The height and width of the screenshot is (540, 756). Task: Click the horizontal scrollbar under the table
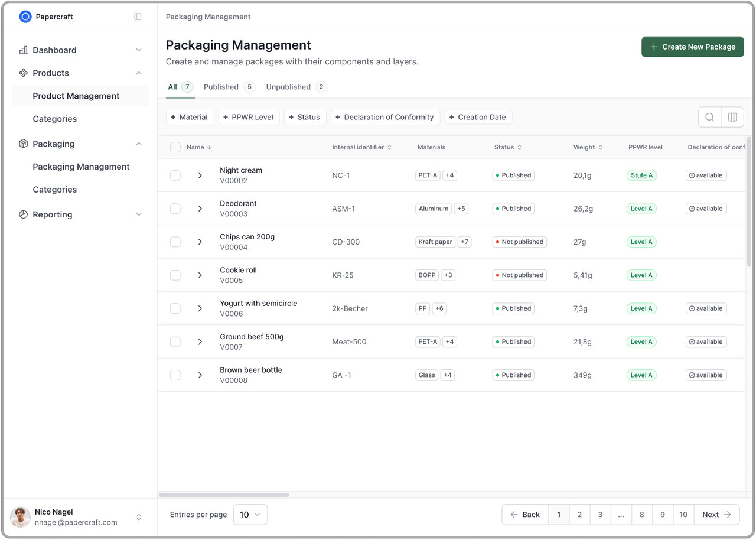pyautogui.click(x=224, y=495)
